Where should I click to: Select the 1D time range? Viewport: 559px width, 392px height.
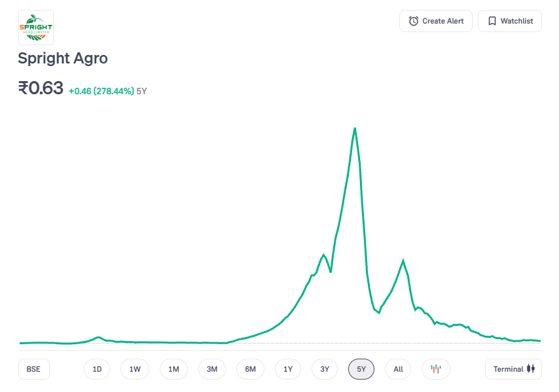pyautogui.click(x=97, y=369)
